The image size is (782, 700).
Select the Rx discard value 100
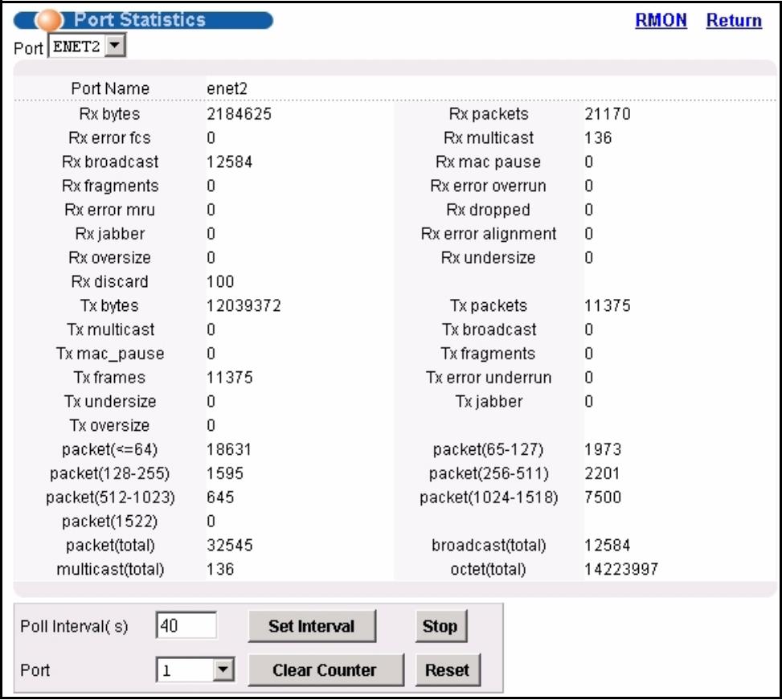[x=220, y=282]
